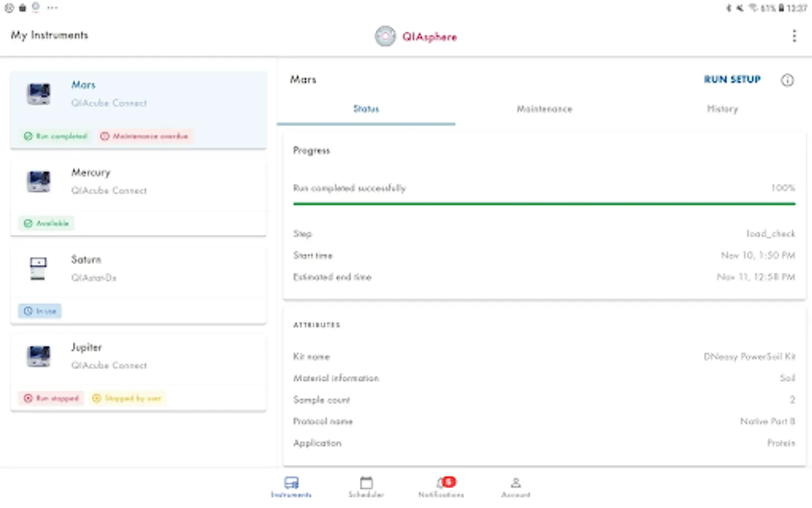Click the My Instruments heading
Viewport: 812px width, 508px height.
click(50, 35)
